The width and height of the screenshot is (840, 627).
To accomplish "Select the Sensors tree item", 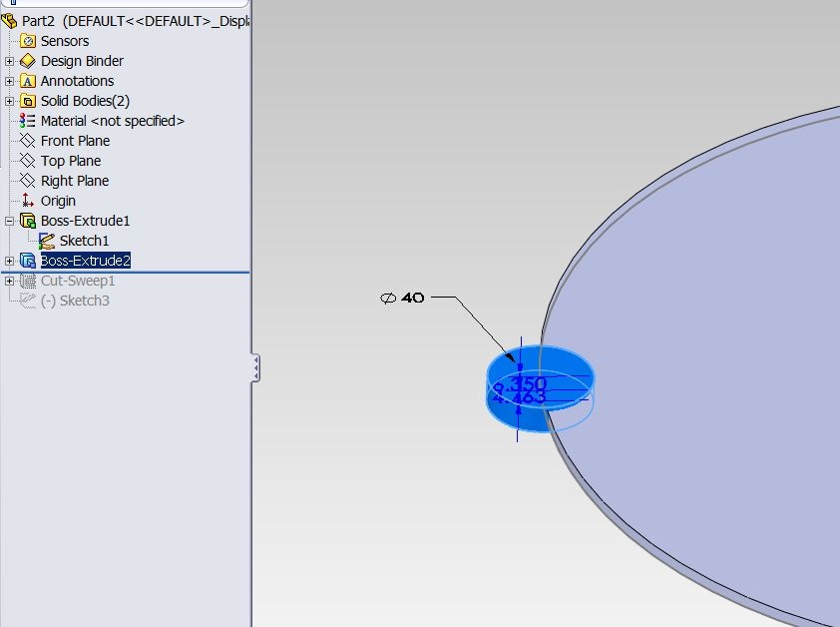I will tap(65, 41).
